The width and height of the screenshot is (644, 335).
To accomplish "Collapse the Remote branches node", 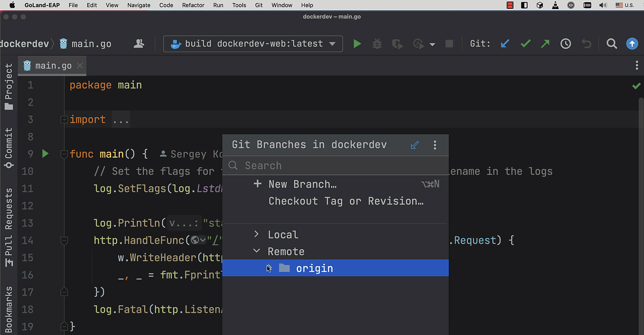I will (x=256, y=251).
